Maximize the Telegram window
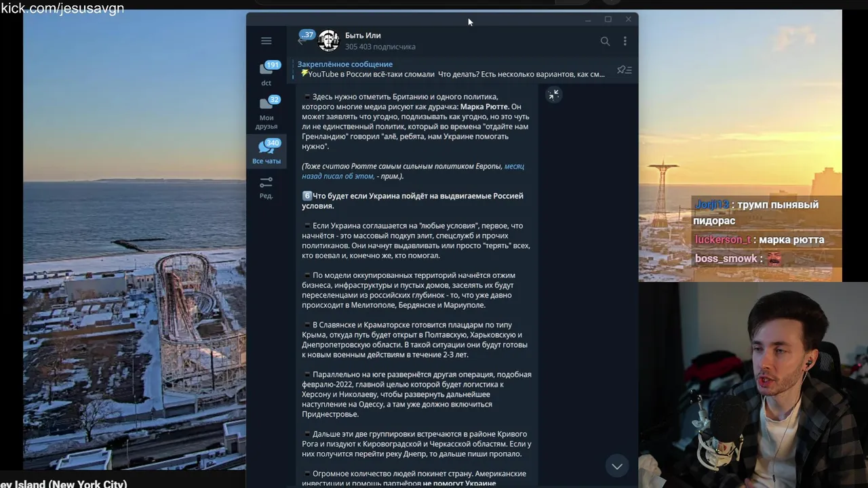The image size is (868, 488). click(x=608, y=20)
